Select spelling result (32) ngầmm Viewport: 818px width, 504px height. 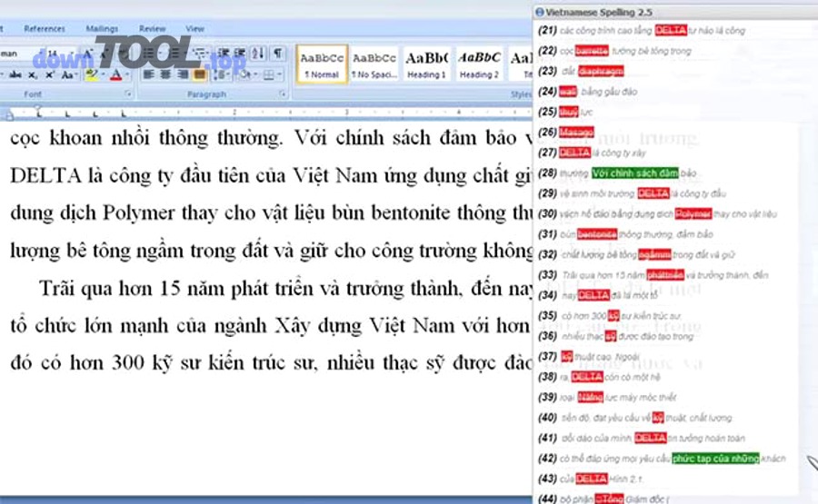pyautogui.click(x=654, y=254)
